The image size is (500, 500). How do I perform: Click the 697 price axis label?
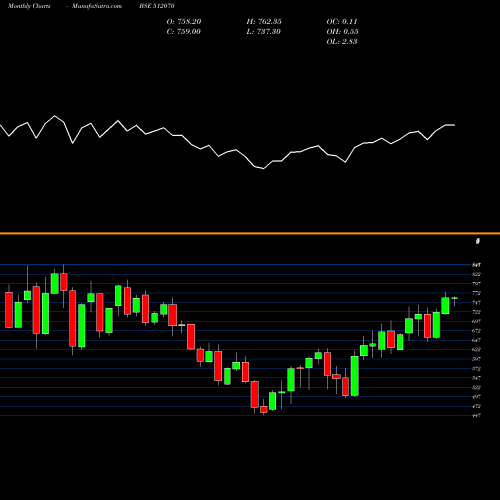(476, 321)
